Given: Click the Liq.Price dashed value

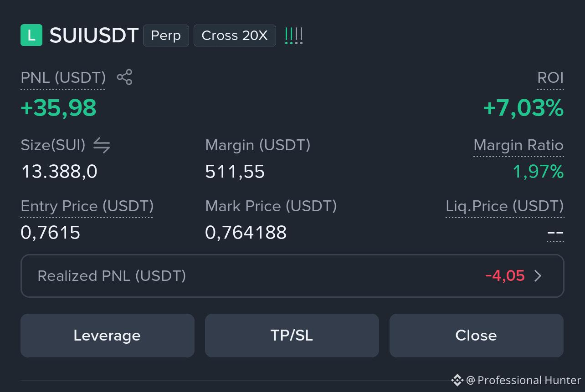Looking at the screenshot, I should (x=555, y=234).
